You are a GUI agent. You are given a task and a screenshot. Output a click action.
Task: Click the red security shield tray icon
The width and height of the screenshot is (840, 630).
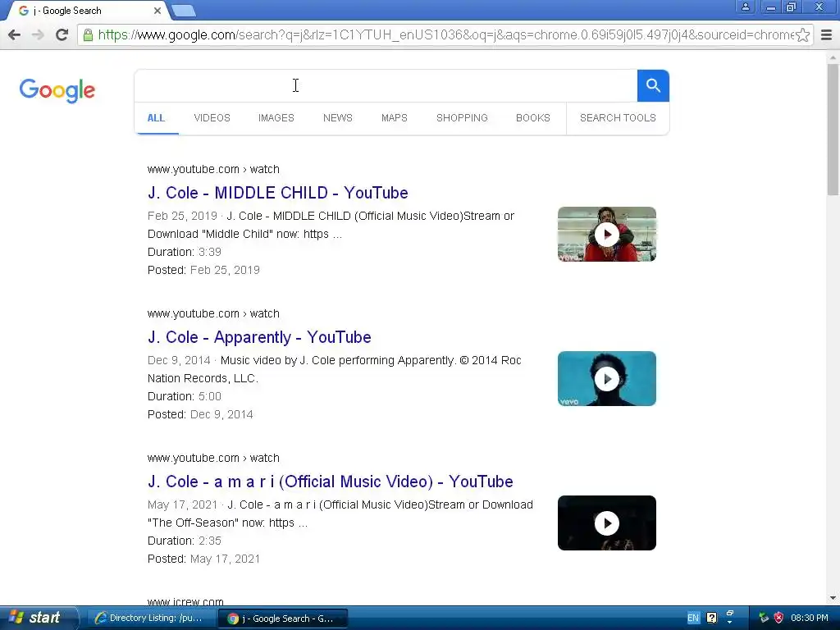(779, 619)
